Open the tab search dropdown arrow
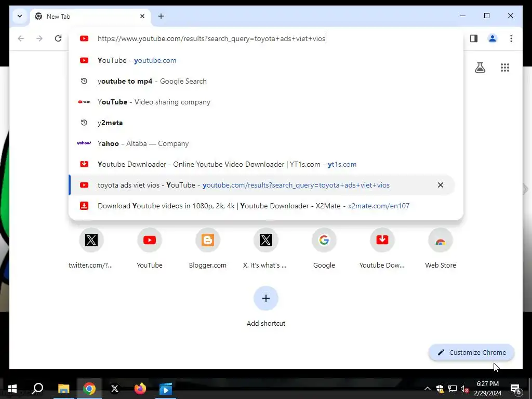The height and width of the screenshot is (399, 532). (x=20, y=16)
